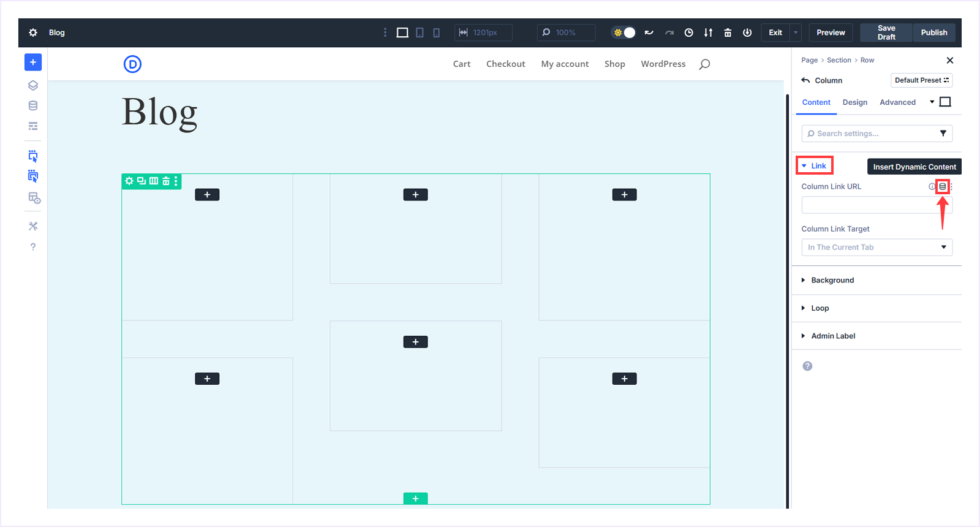Select tablet view in top bar
This screenshot has width=980, height=527.
click(420, 32)
